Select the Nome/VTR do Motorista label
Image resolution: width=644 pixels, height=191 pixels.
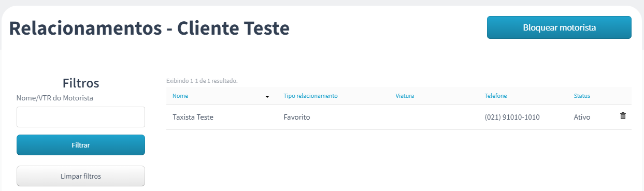click(55, 97)
